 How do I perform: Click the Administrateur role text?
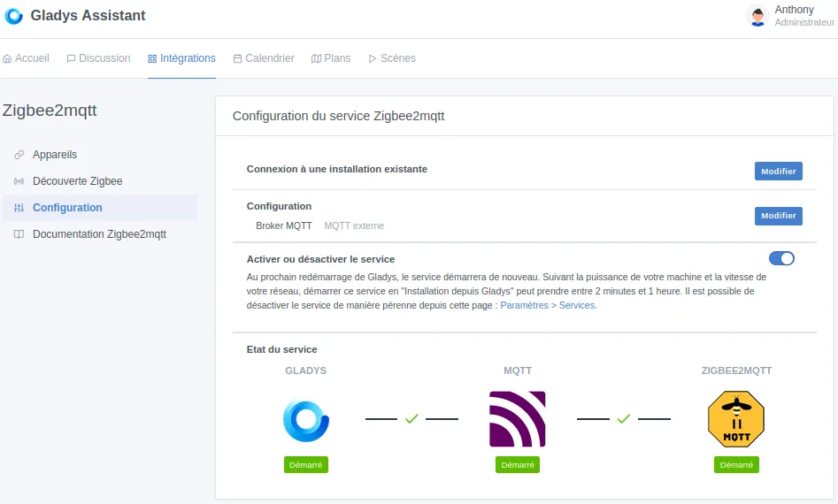(x=804, y=22)
